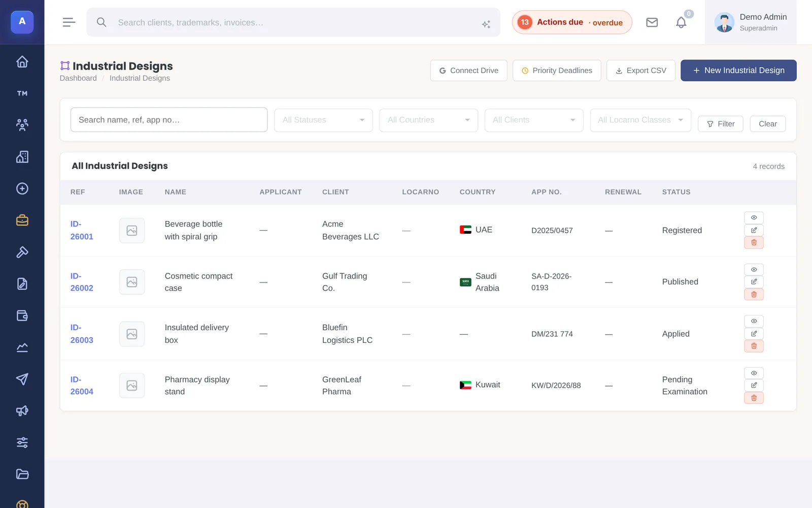Open the megaphone announcements sidebar icon
This screenshot has height=508, width=812.
pos(22,411)
